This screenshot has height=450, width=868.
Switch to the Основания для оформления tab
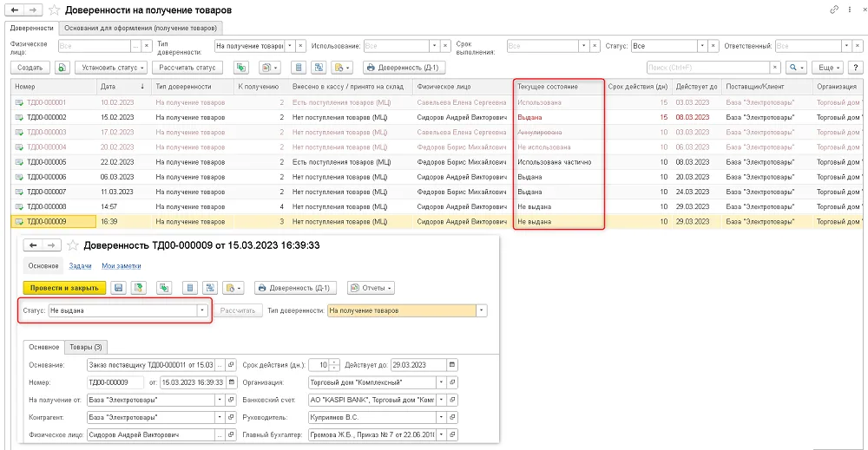click(x=140, y=29)
